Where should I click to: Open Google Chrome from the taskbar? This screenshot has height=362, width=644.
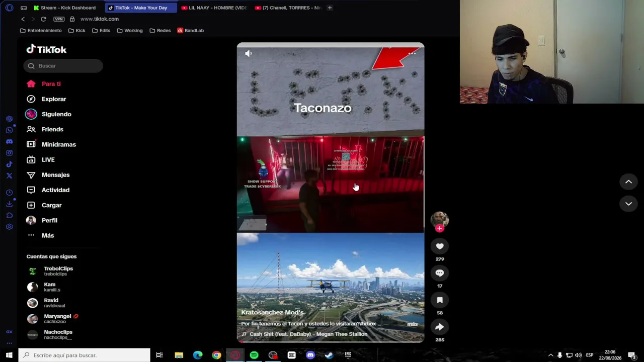(216, 355)
